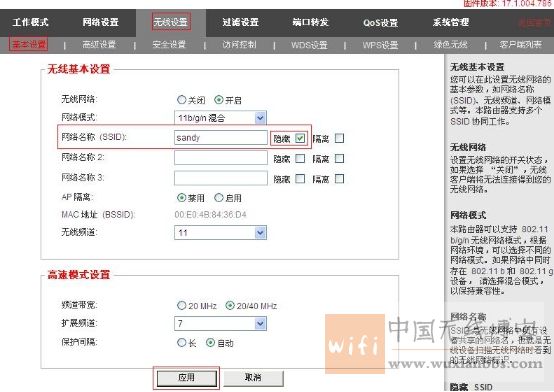Viewport: 554px width, 392px height.
Task: Go to the 端口转发 menu
Action: (311, 22)
